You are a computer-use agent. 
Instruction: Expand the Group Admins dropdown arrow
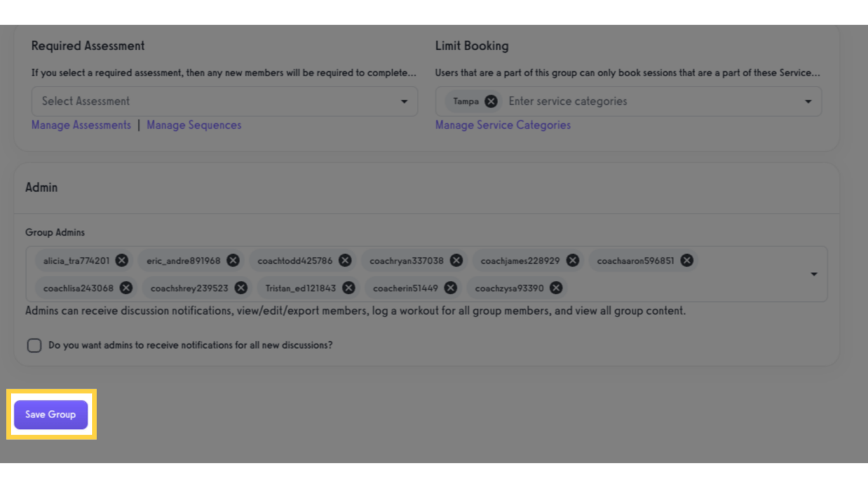[x=814, y=274]
